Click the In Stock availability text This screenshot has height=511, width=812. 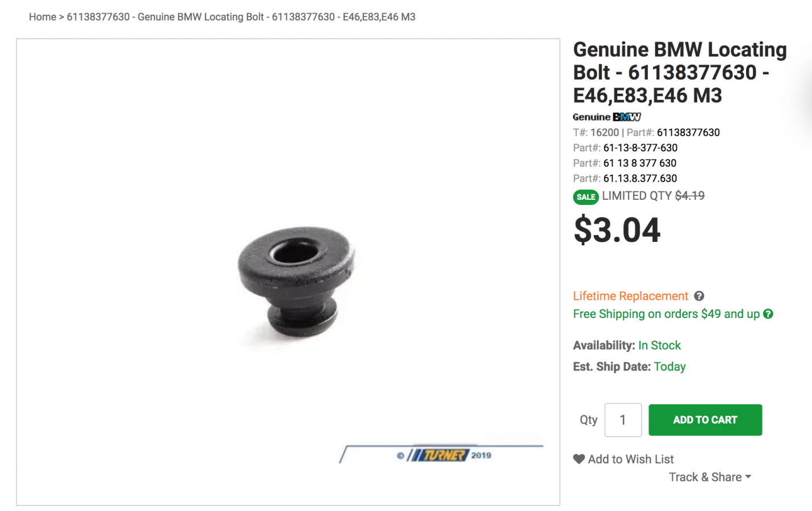click(659, 345)
